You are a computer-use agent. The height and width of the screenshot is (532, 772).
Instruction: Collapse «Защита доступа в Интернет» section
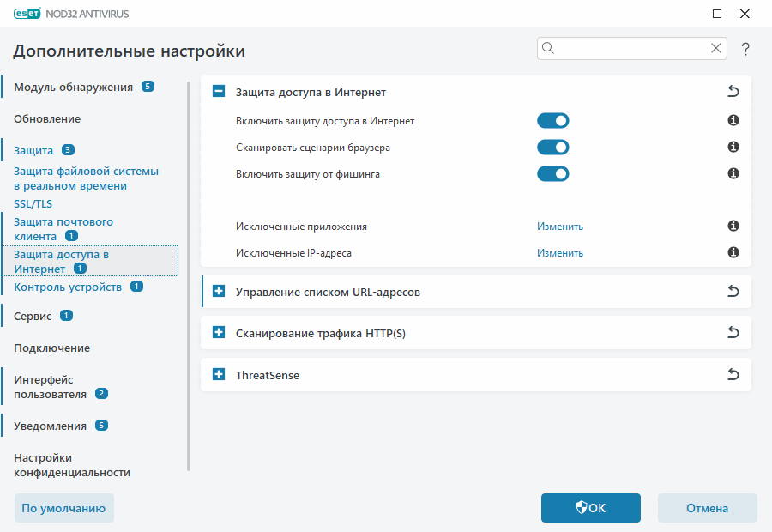[218, 90]
